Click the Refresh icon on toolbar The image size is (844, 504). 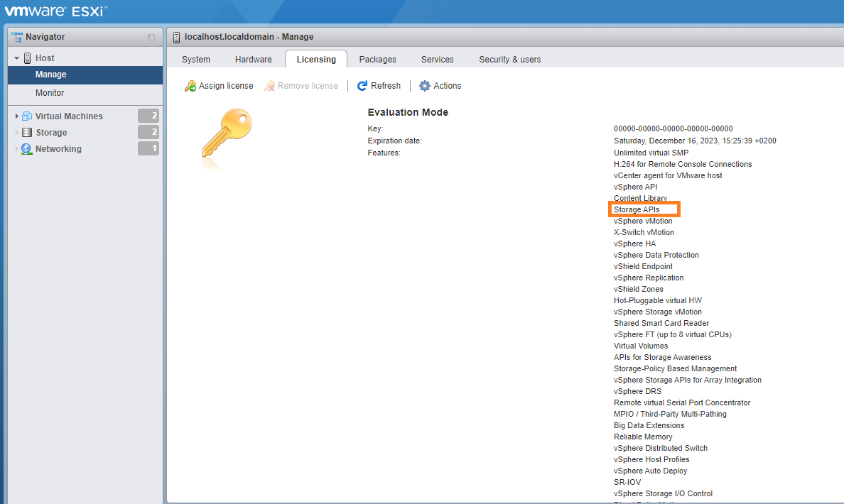tap(360, 85)
